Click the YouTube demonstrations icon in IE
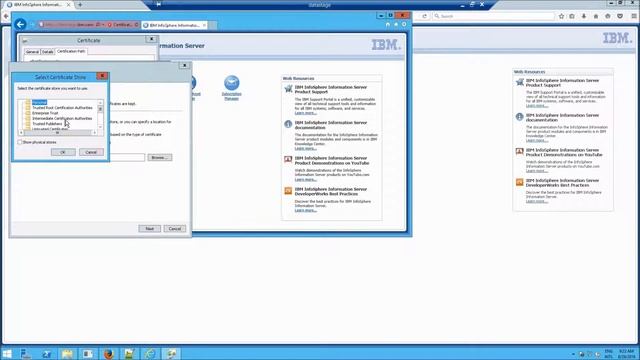 (288, 159)
